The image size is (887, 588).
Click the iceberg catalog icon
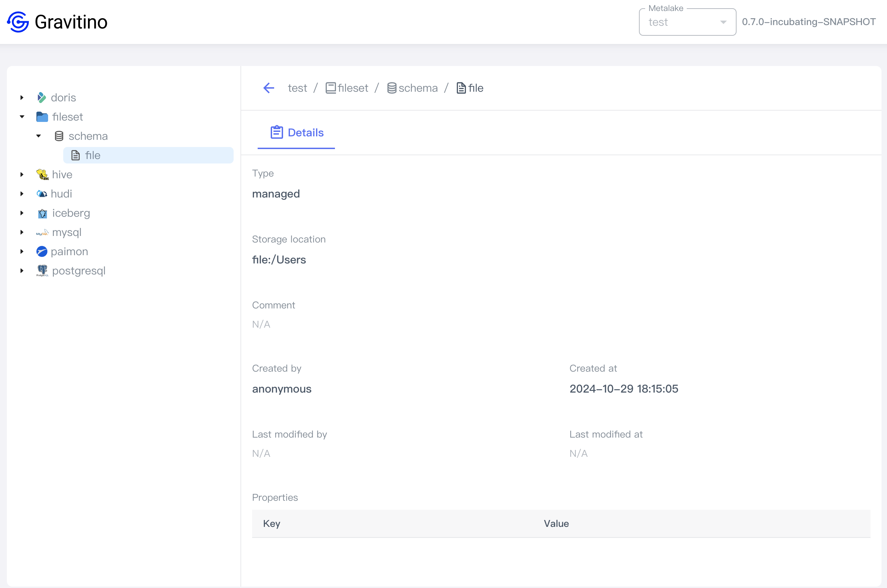pyautogui.click(x=42, y=213)
